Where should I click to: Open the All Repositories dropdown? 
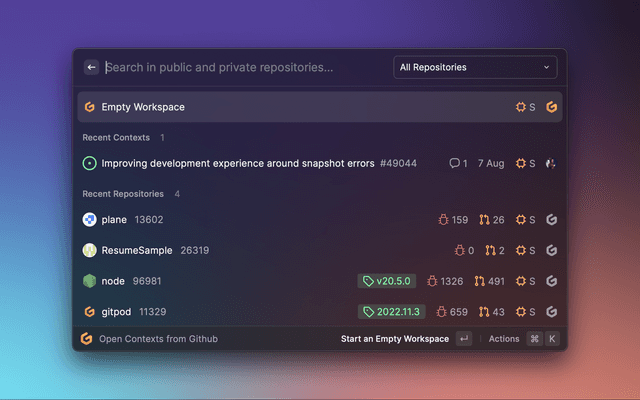point(475,68)
